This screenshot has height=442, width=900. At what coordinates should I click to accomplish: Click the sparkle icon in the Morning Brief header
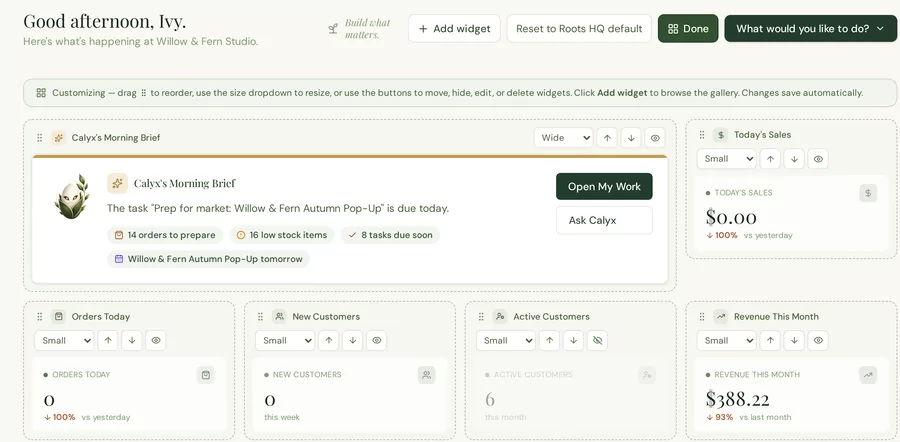(x=58, y=138)
